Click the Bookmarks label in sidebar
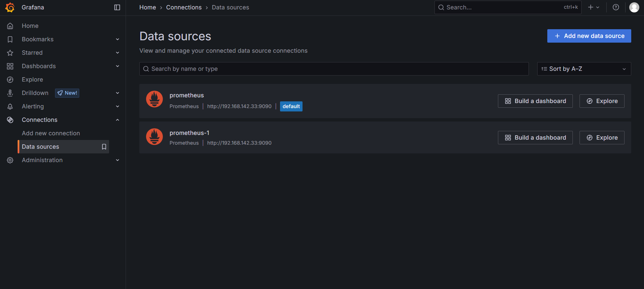This screenshot has width=644, height=289. tap(38, 39)
